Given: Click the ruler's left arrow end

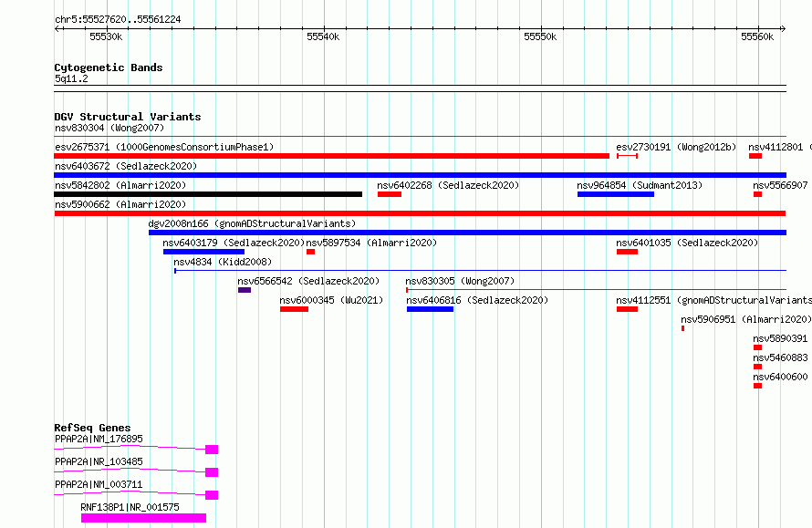Looking at the screenshot, I should click(57, 29).
